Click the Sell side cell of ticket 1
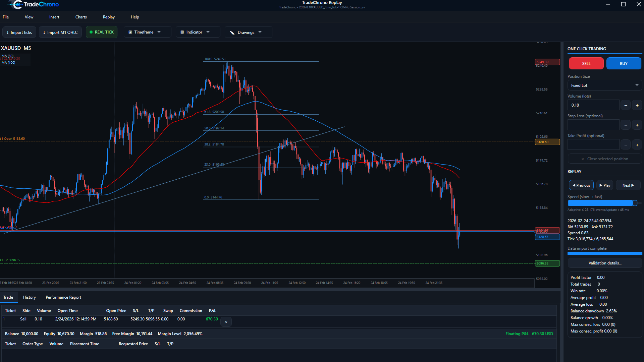This screenshot has height=362, width=644. [23, 319]
